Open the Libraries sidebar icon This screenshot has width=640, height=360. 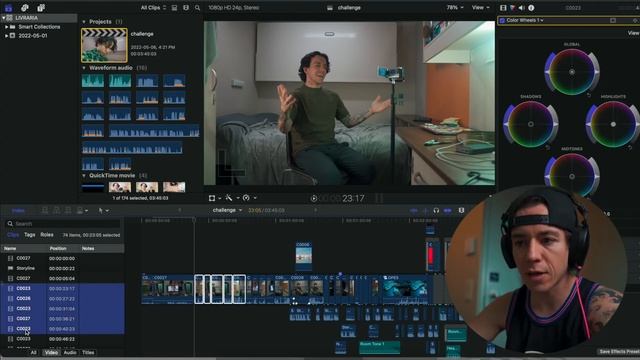8,7
